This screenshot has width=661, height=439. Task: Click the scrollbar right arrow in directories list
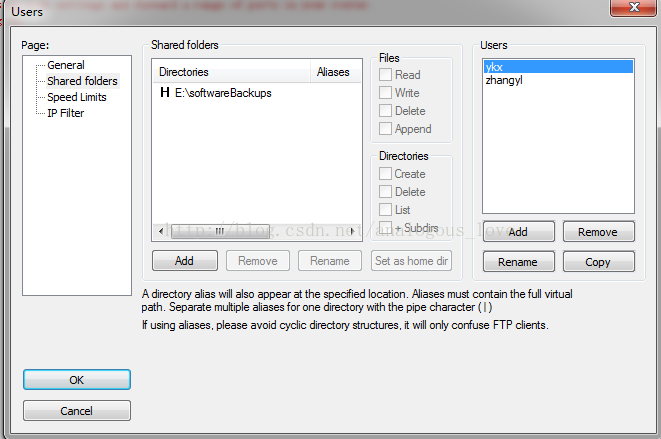pos(352,231)
